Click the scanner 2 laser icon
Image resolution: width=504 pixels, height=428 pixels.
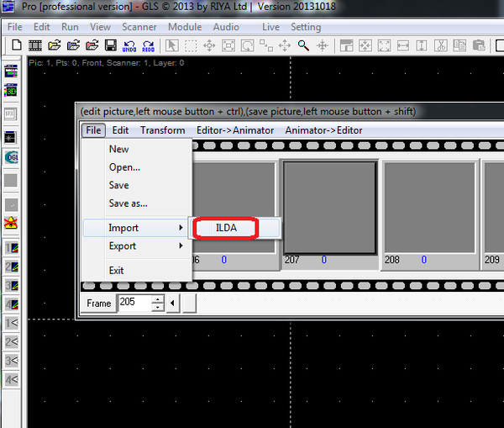[x=12, y=267]
